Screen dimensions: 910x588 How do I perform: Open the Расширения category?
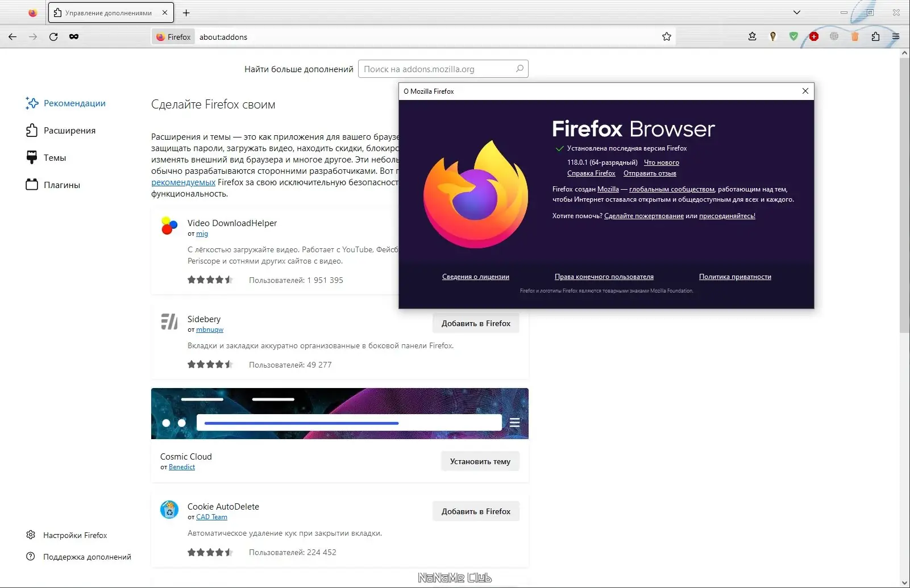point(61,131)
